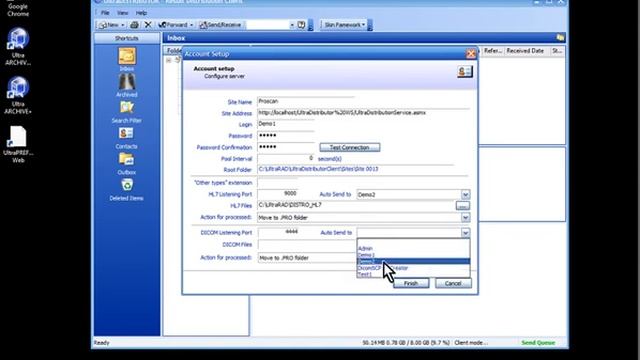Click the New toolbar button

tap(112, 25)
